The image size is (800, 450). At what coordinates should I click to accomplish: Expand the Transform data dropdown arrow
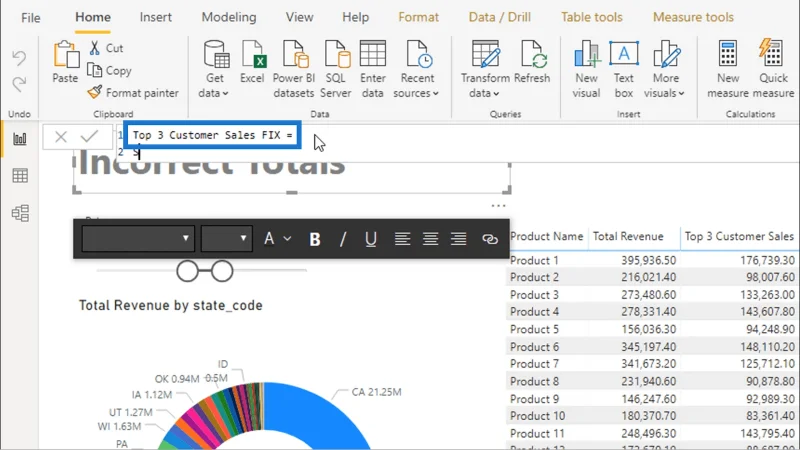pos(496,93)
